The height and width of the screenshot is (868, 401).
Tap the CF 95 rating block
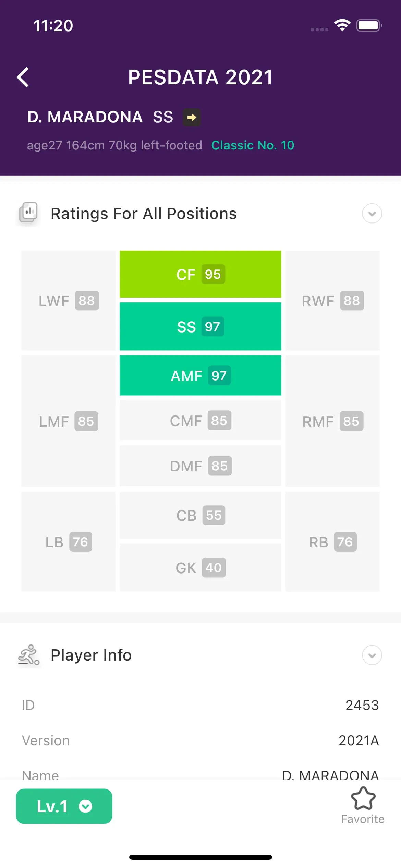200,274
